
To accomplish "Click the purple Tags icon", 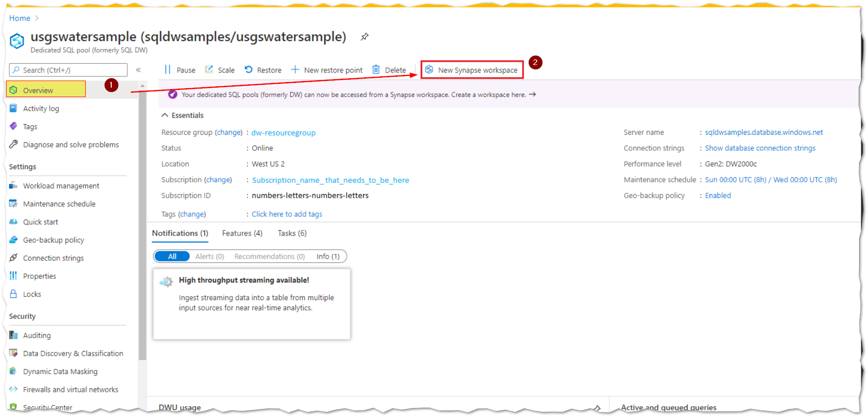I will pos(13,126).
